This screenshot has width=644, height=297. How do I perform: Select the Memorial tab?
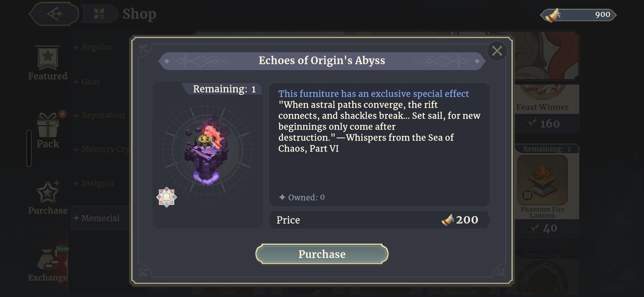(x=100, y=218)
